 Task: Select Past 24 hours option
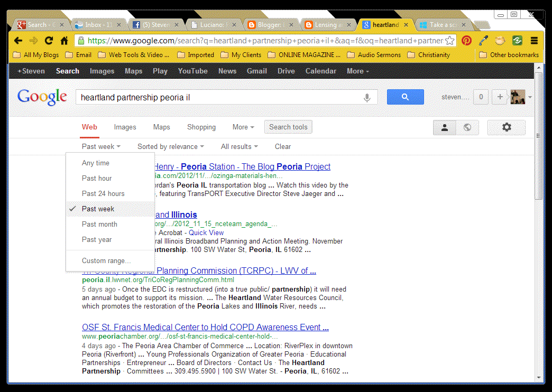click(x=110, y=193)
